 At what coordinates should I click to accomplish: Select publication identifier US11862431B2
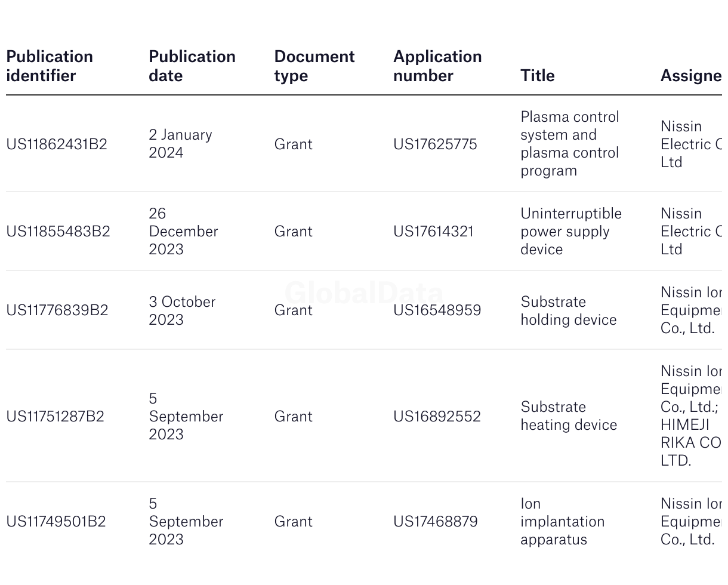(57, 144)
